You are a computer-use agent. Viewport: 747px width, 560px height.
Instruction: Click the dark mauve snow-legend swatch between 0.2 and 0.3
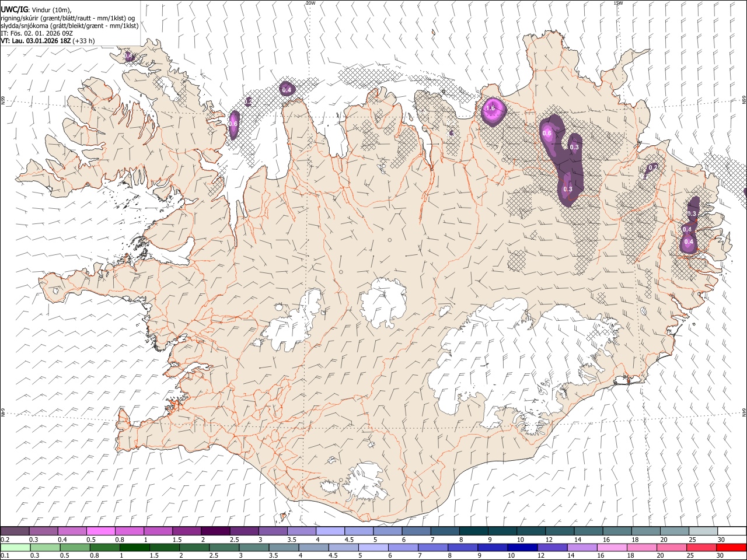click(15, 531)
